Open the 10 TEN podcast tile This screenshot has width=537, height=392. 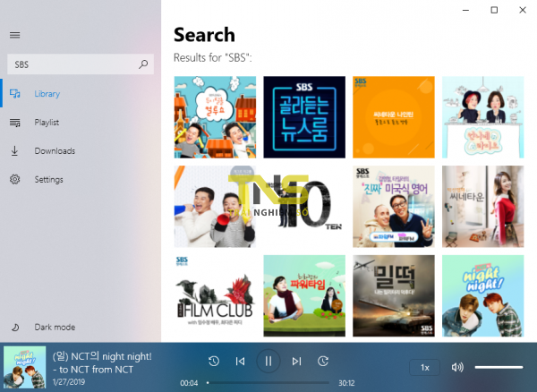tap(304, 207)
